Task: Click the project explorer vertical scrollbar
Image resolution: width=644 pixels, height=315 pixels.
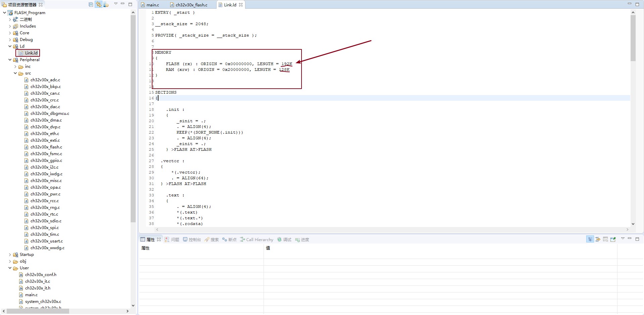Action: 133,119
